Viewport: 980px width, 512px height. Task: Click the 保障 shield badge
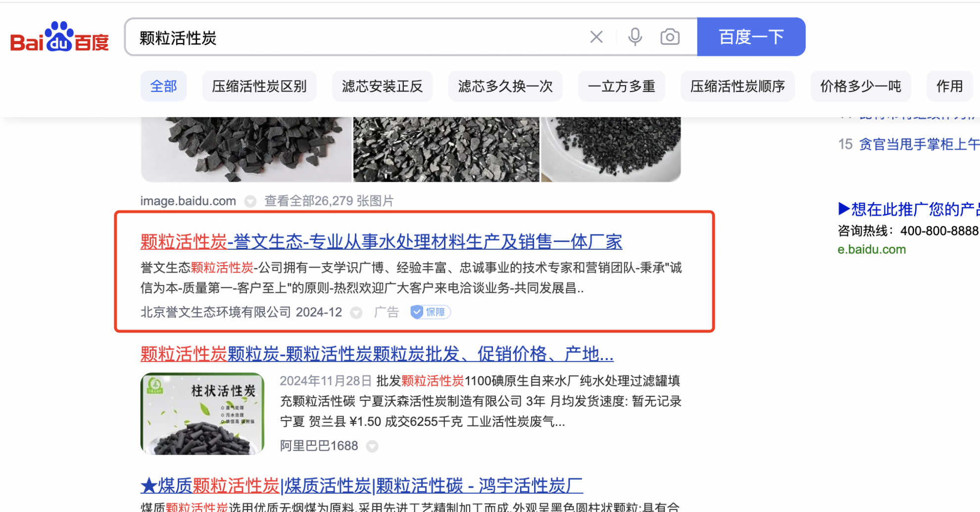(x=430, y=312)
